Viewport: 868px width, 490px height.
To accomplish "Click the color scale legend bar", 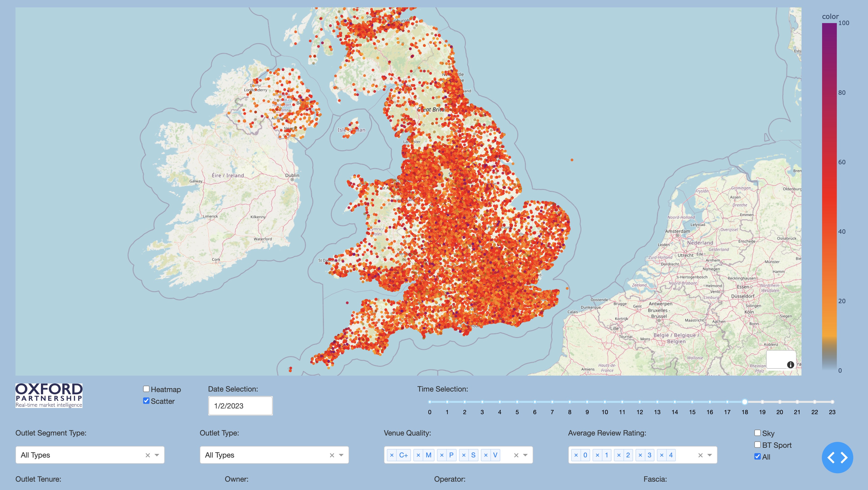I will coord(829,196).
